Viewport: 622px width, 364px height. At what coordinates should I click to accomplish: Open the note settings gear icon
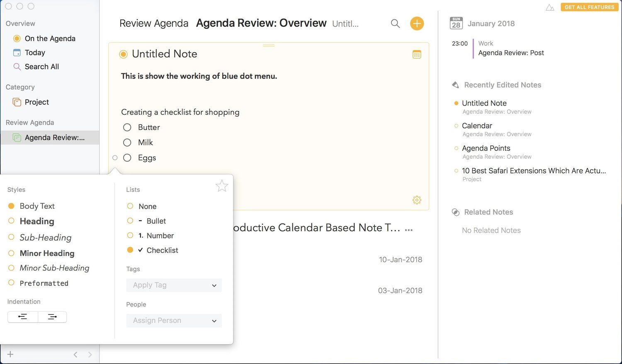(417, 200)
